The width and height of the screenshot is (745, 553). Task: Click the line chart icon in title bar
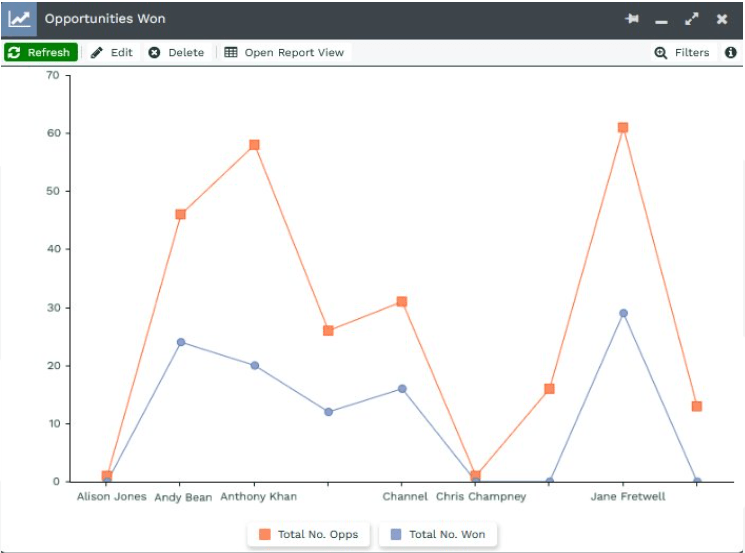[20, 19]
